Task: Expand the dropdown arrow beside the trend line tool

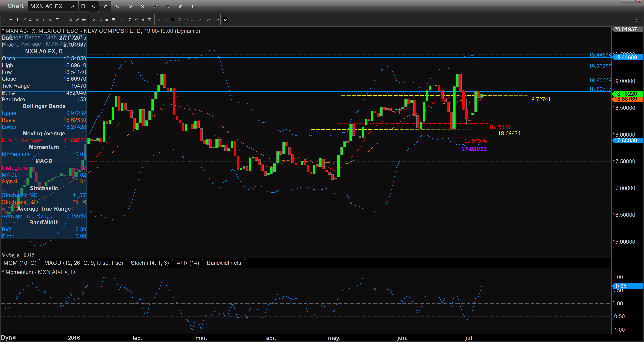Action: point(7,21)
